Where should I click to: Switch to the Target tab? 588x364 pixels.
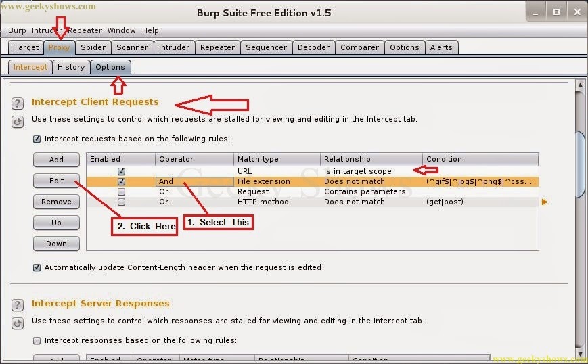click(x=26, y=47)
